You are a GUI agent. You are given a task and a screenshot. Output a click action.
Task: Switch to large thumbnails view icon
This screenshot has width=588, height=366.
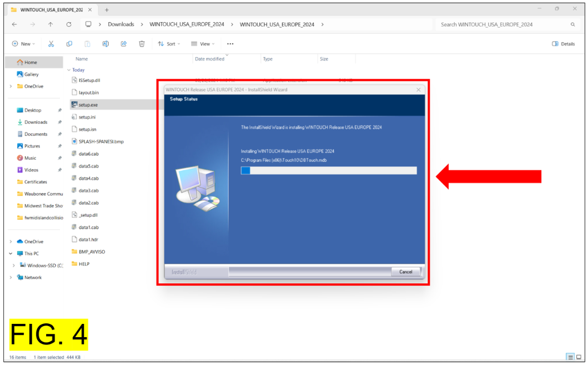(579, 357)
